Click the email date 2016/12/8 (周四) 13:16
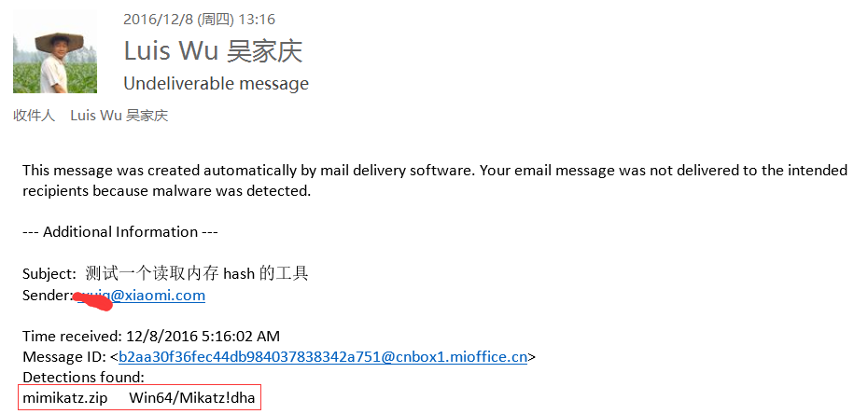The height and width of the screenshot is (414, 868). pyautogui.click(x=200, y=20)
